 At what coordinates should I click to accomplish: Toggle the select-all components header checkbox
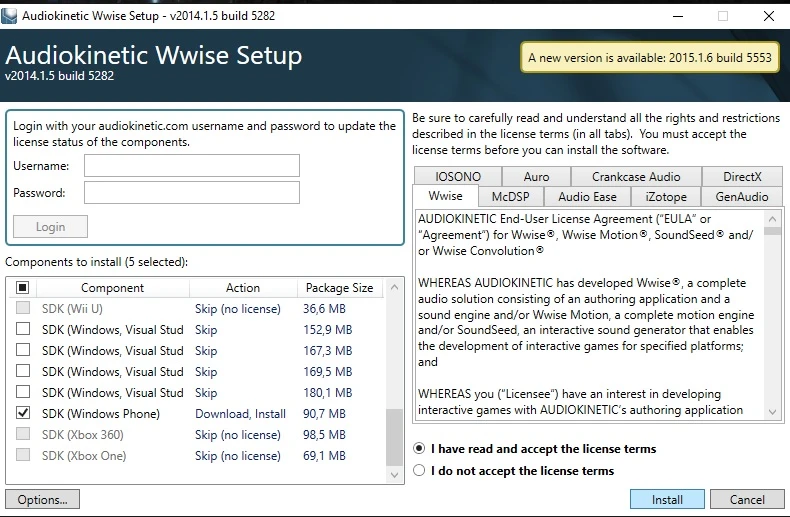pos(23,288)
